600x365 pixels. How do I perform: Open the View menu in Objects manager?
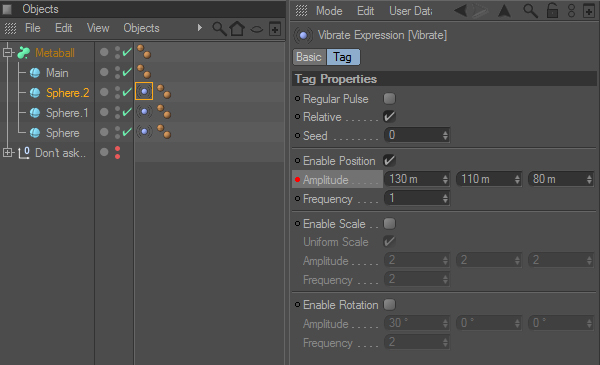pyautogui.click(x=98, y=28)
